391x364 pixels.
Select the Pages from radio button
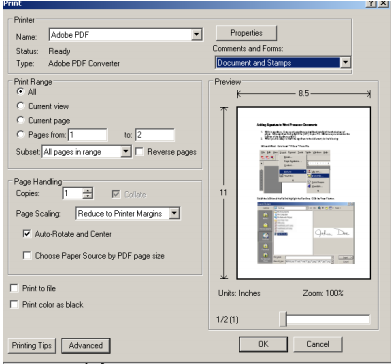tap(21, 134)
